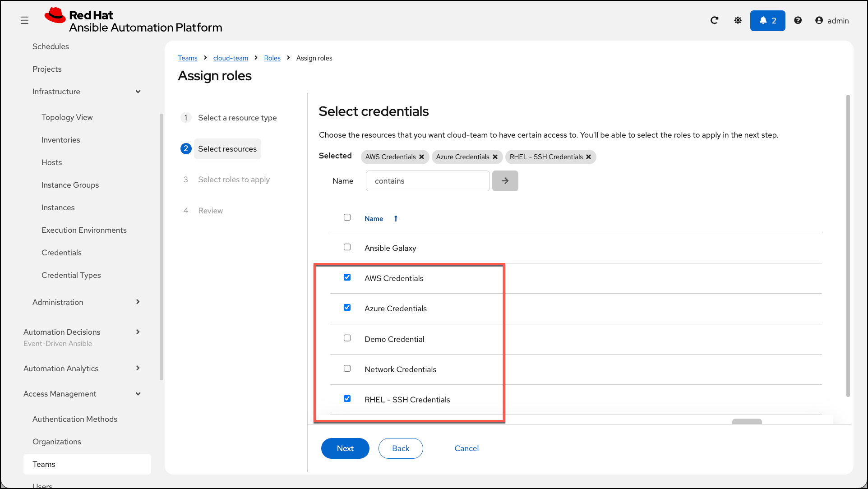Click the Cancel link
Screen dimensions: 868x489
point(466,448)
